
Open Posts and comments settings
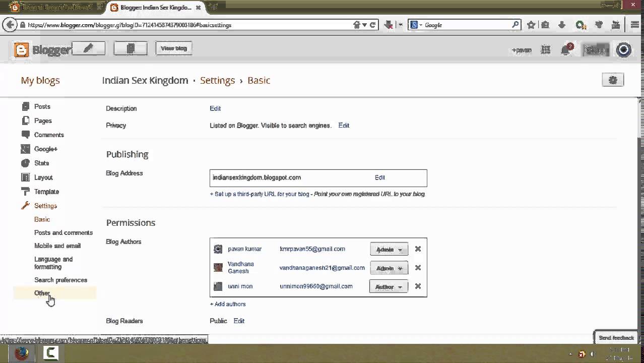[63, 232]
